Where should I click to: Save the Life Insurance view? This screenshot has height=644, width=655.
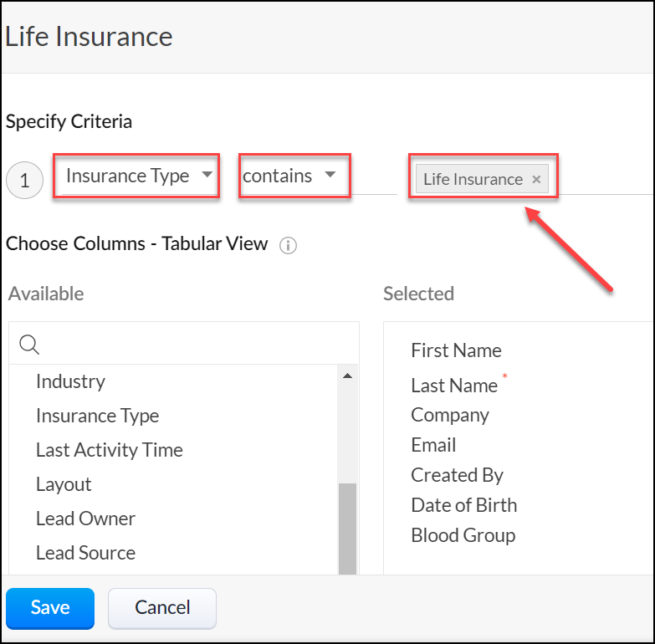[50, 607]
